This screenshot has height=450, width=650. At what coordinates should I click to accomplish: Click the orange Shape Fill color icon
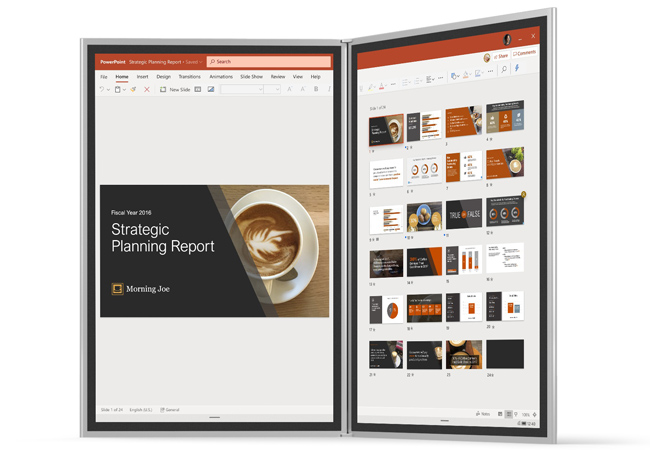tap(466, 74)
